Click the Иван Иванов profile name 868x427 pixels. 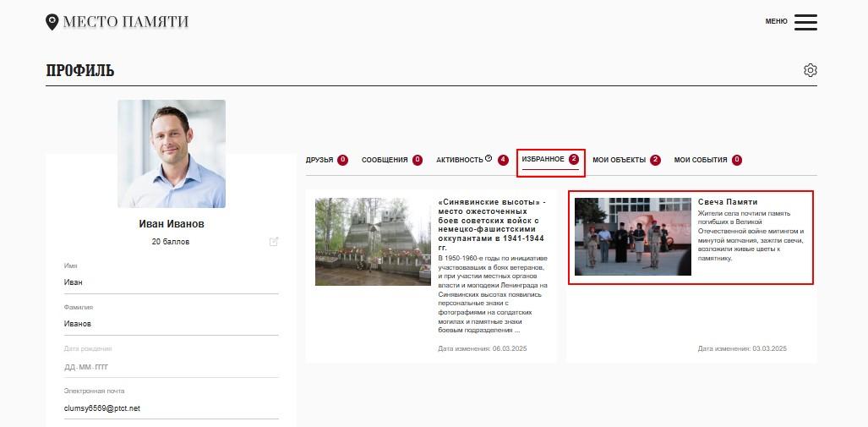(x=172, y=224)
